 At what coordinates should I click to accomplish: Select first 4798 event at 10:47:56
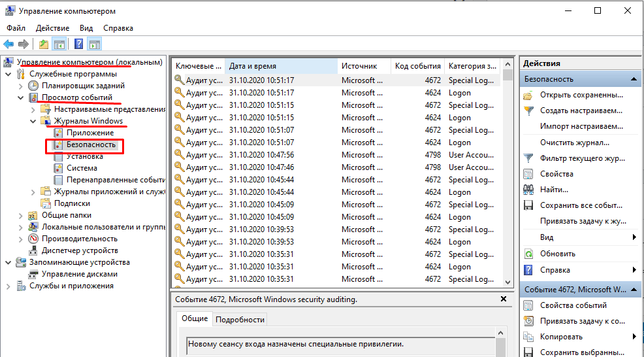tap(337, 155)
